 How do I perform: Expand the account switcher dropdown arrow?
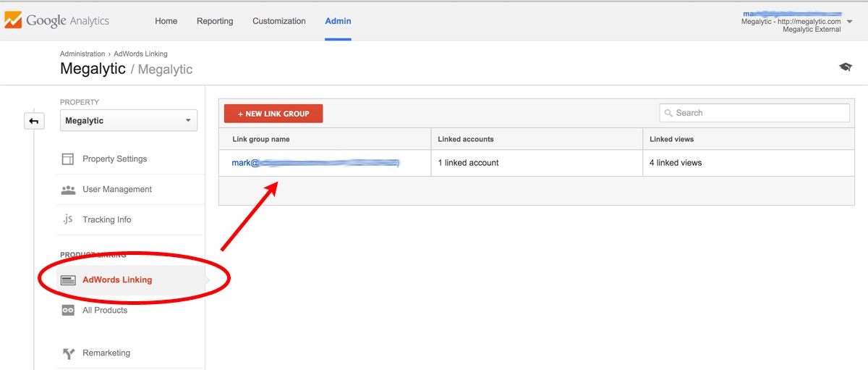click(849, 22)
